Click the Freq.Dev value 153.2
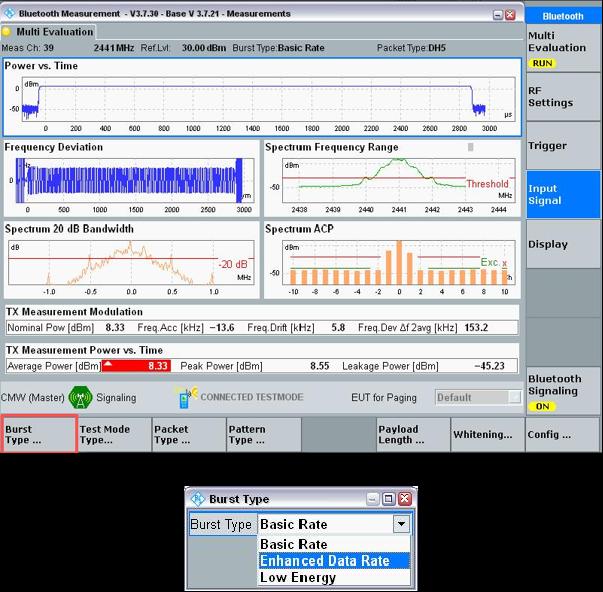603x592 pixels. (476, 328)
